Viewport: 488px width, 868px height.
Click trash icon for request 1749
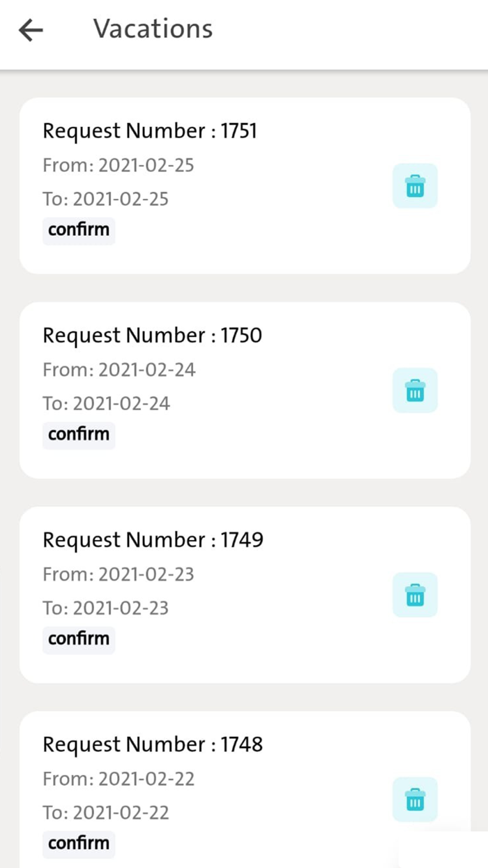click(x=415, y=595)
